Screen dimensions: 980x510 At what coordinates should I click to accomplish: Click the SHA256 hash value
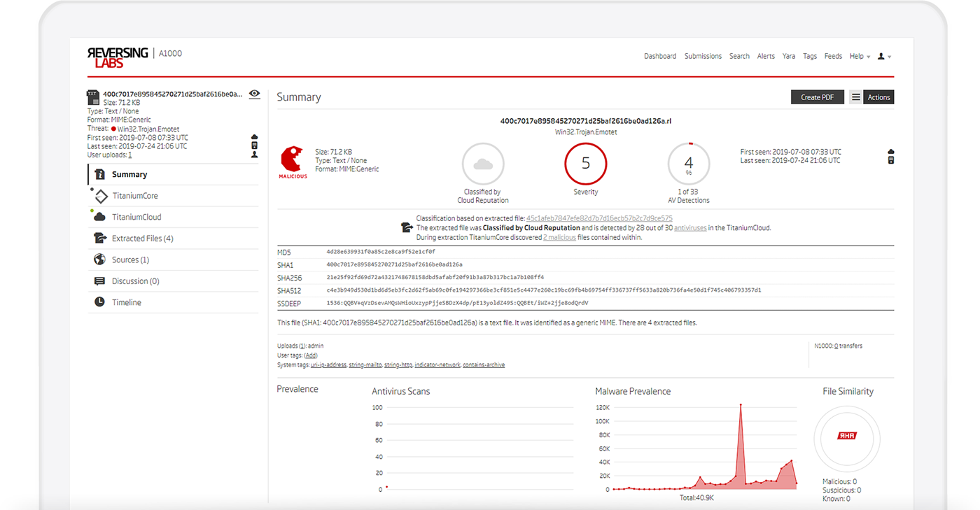pos(435,278)
